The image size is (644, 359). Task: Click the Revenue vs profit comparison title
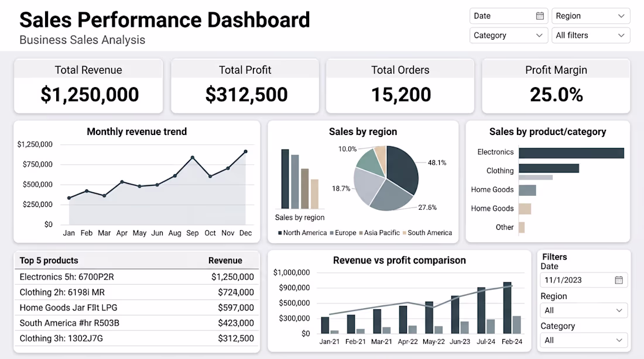tap(399, 261)
